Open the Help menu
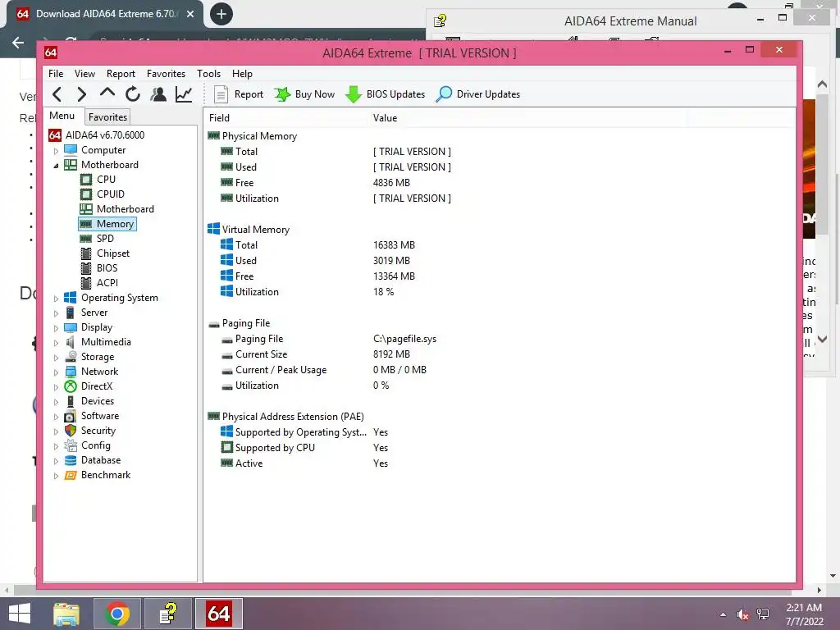 point(242,73)
